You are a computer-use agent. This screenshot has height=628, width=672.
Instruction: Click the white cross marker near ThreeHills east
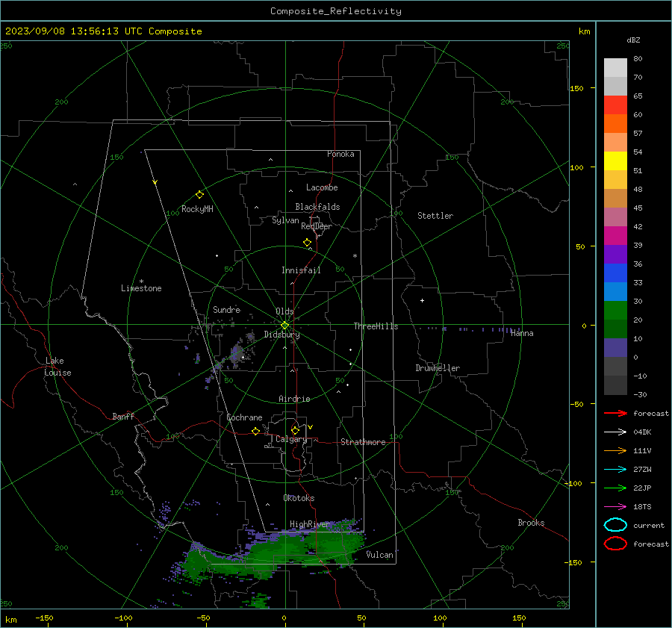(x=422, y=300)
